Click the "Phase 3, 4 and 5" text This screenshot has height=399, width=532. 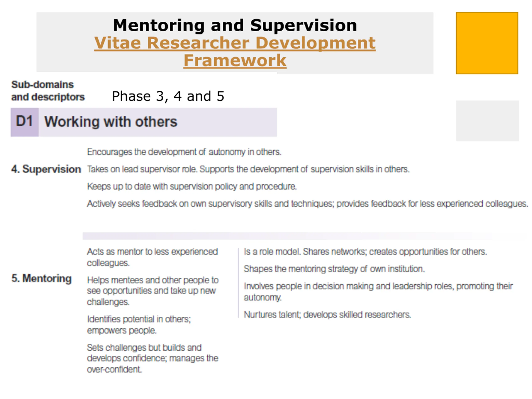pyautogui.click(x=168, y=96)
